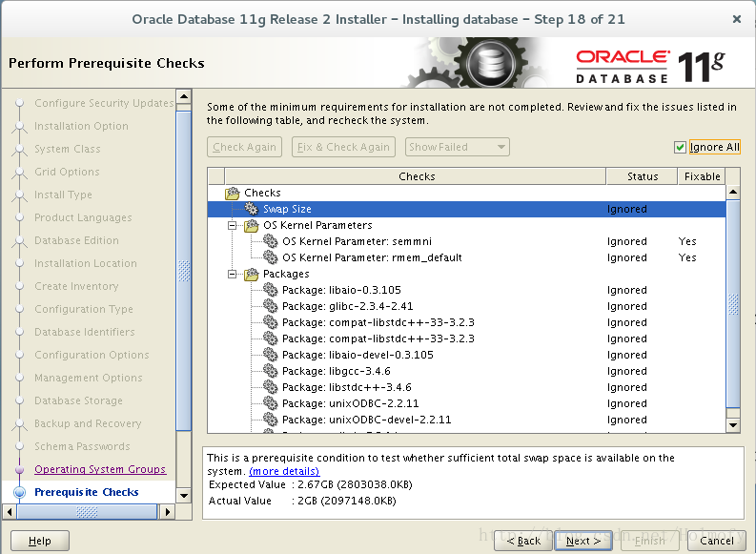
Task: Open the more details link
Action: tap(284, 471)
